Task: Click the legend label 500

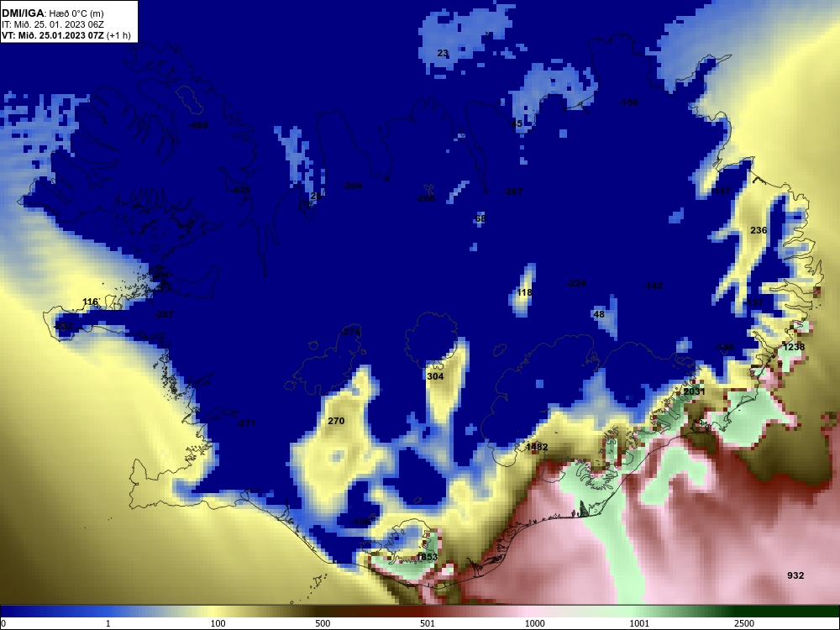Action: coord(323,623)
